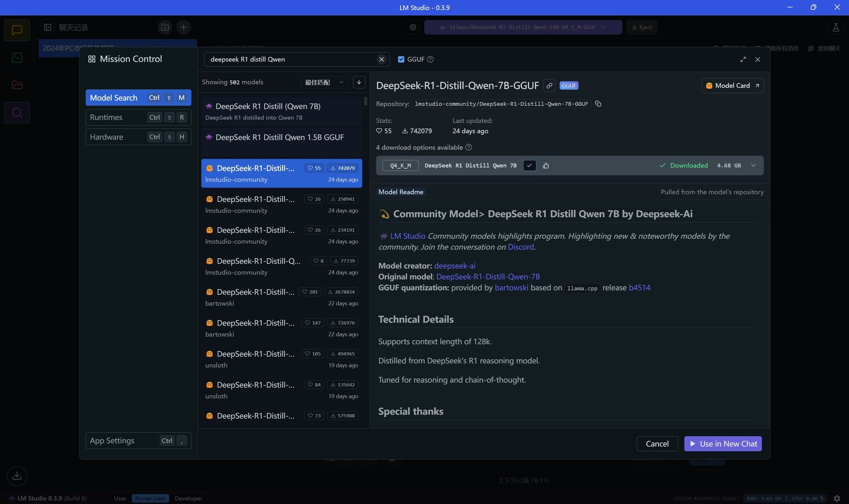
Task: Switch to Power User mode
Action: point(150,498)
